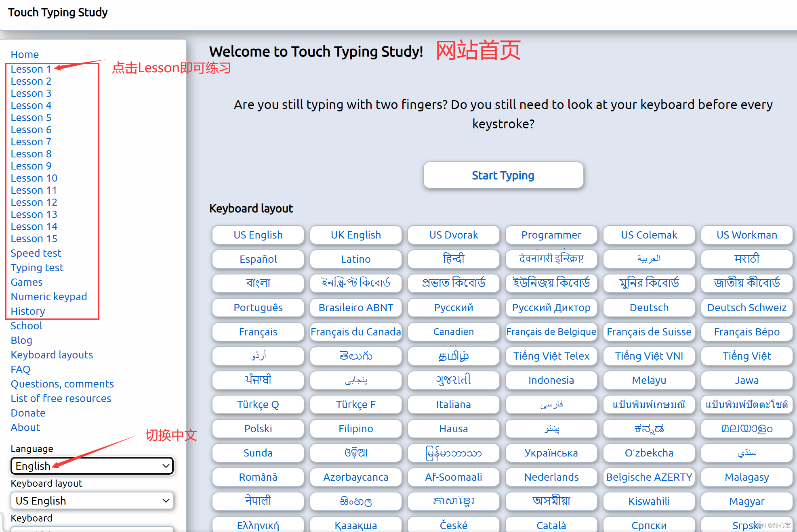Click the Start Typing button
The height and width of the screenshot is (532, 797).
coord(503,175)
